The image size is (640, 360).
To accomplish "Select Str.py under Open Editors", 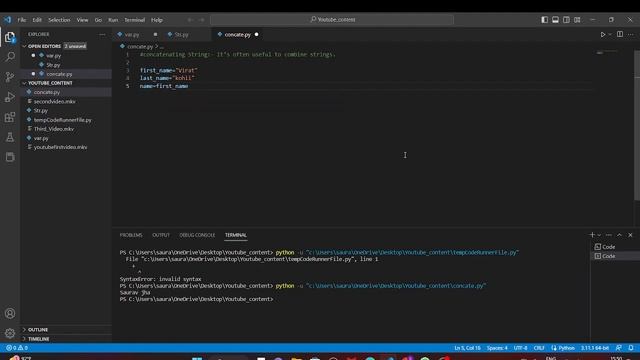I will [x=66, y=65].
